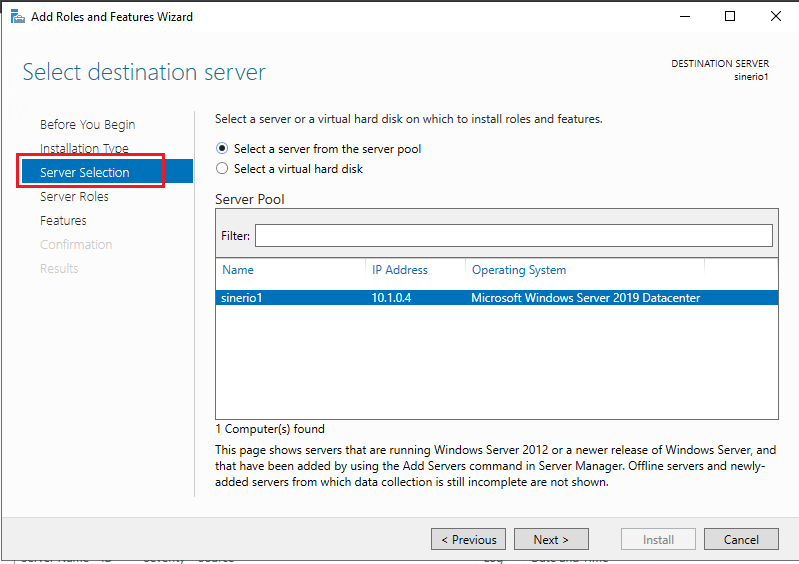Sort list by IP Address column
Image resolution: width=799 pixels, height=564 pixels.
[x=400, y=270]
